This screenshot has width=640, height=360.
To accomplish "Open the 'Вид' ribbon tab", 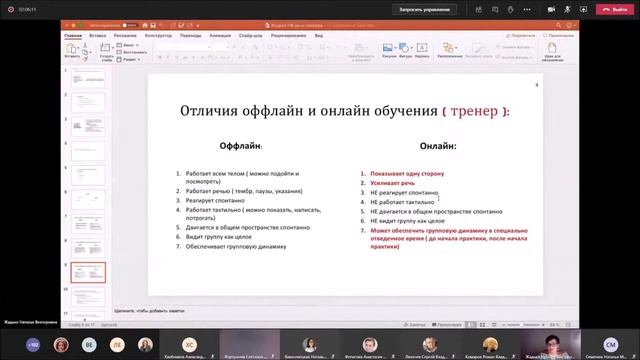I will coord(319,36).
